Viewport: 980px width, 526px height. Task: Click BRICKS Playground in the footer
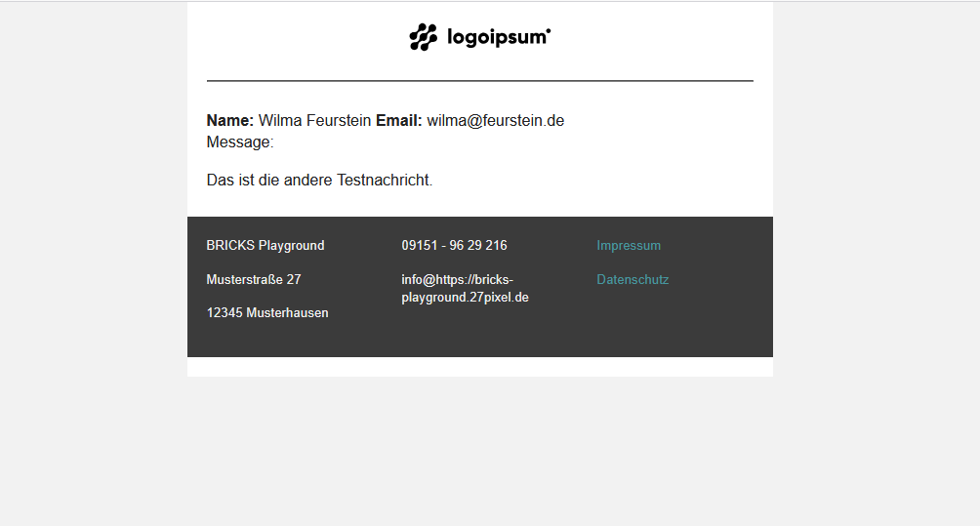265,246
